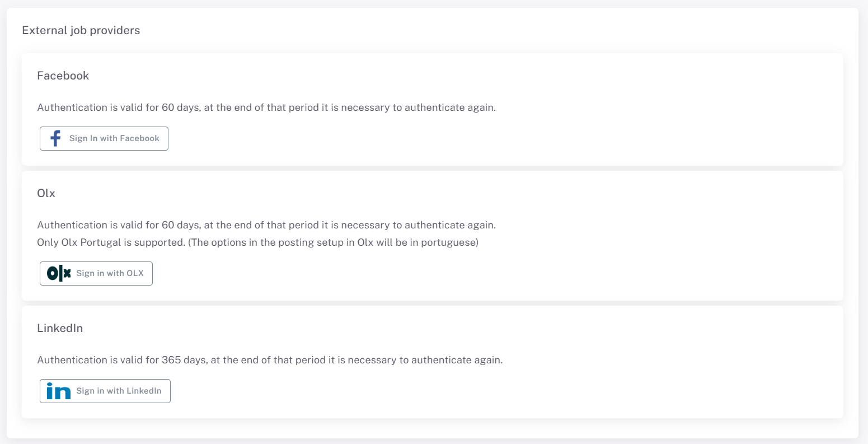
Task: Click Facebook's 60 days authentication notice
Action: click(x=266, y=108)
